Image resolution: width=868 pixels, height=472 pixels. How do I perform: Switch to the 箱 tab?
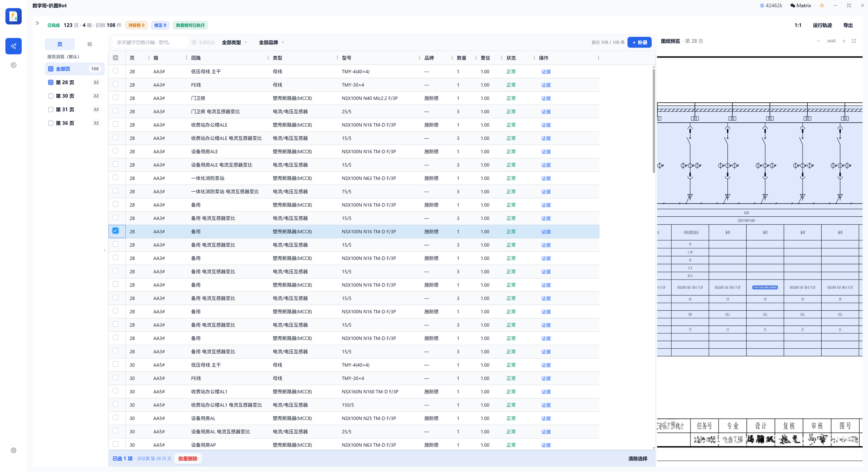tap(90, 44)
